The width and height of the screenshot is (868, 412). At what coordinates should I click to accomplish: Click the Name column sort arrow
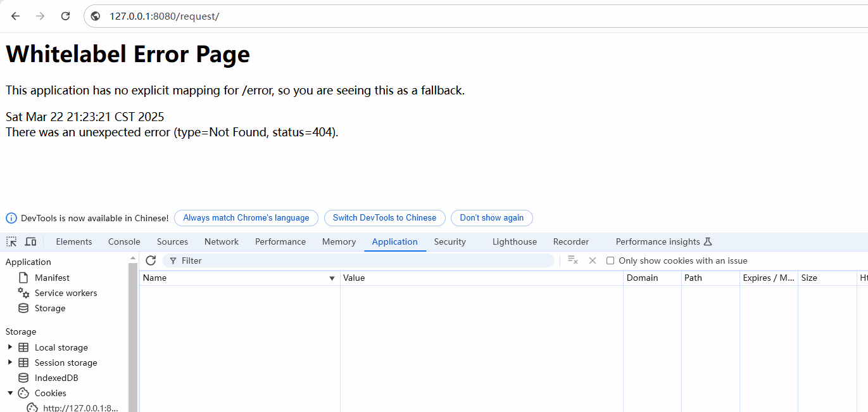point(332,278)
